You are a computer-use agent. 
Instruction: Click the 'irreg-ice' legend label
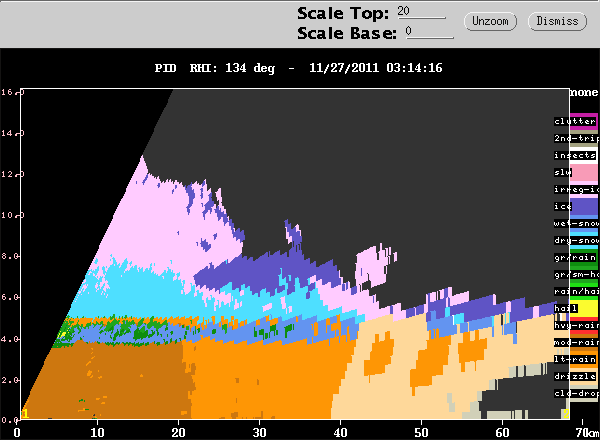click(x=577, y=189)
